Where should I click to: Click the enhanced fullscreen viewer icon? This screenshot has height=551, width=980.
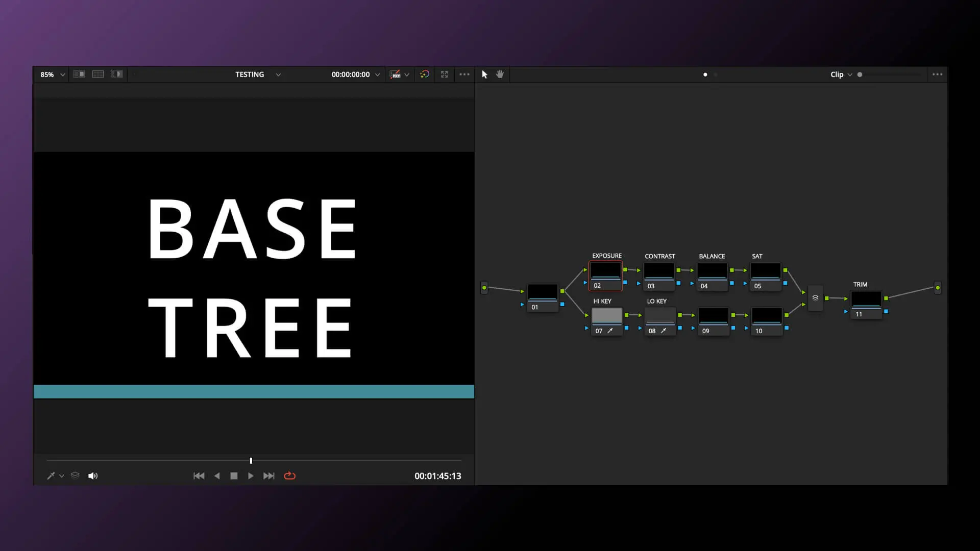[445, 74]
